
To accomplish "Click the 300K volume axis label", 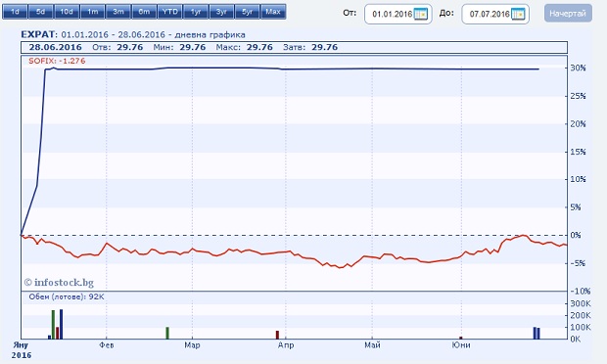I will tap(581, 303).
